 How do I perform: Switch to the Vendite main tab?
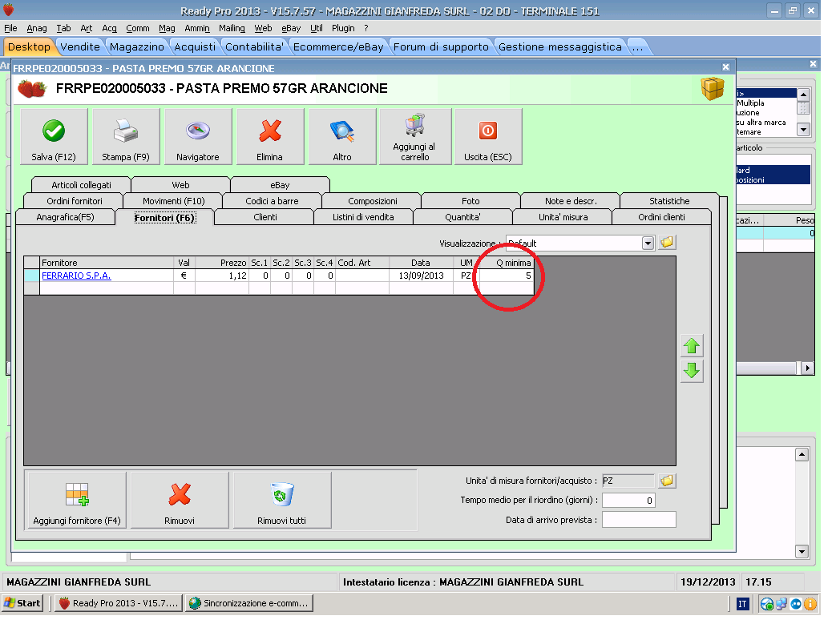tap(80, 47)
